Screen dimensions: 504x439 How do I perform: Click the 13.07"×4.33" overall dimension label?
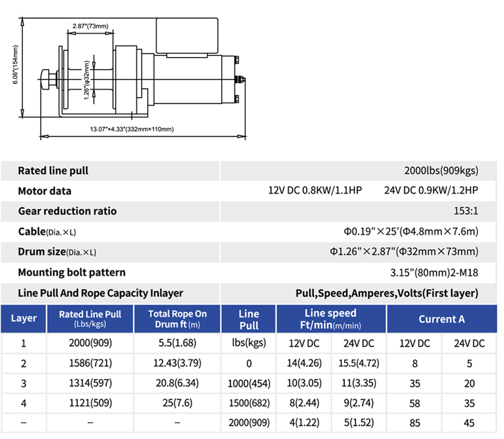[132, 128]
